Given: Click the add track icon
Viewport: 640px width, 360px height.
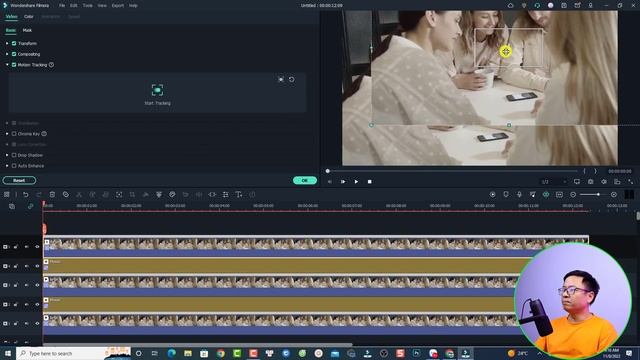Looking at the screenshot, I should [x=12, y=207].
